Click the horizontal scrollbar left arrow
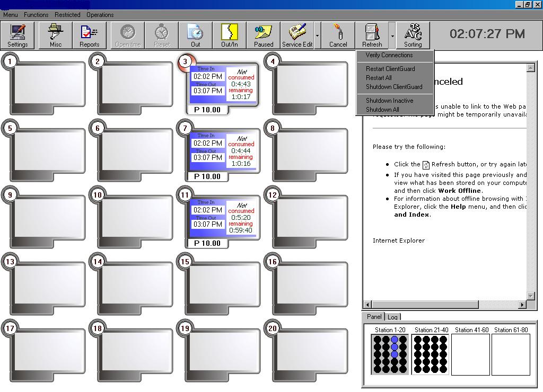This screenshot has height=392, width=543. pyautogui.click(x=367, y=305)
